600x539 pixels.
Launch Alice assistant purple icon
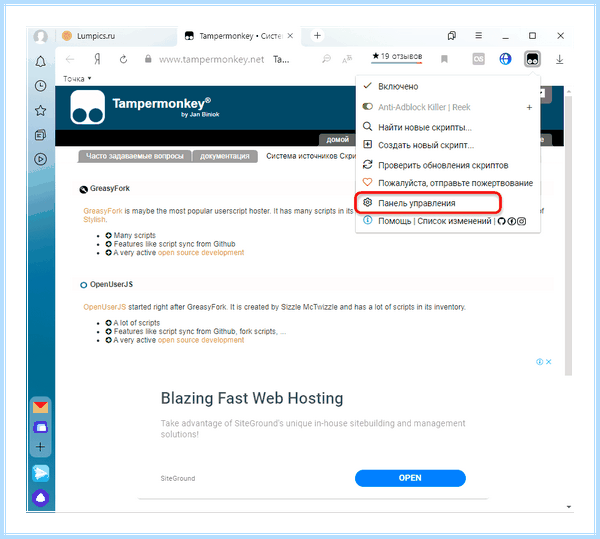(41, 498)
